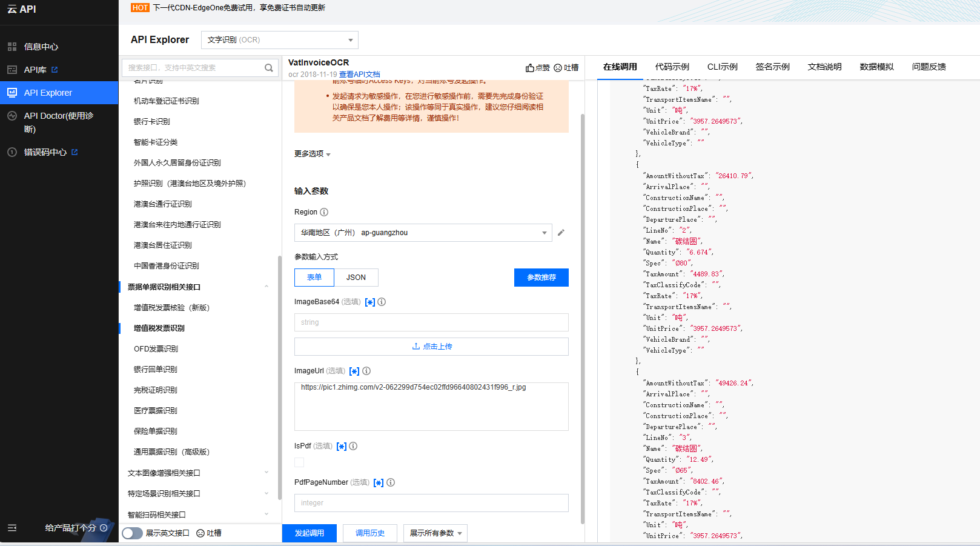Open API库 external link icon
The image size is (980, 546).
55,70
